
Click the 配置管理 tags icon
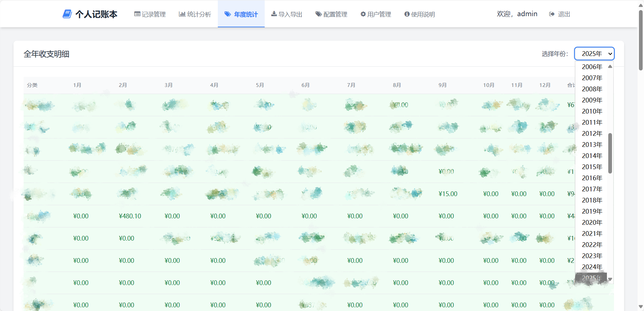318,14
